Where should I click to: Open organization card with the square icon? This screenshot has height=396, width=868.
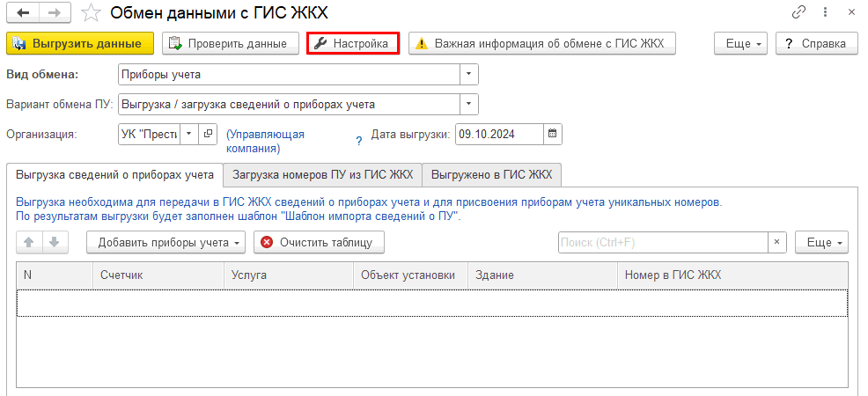(208, 135)
